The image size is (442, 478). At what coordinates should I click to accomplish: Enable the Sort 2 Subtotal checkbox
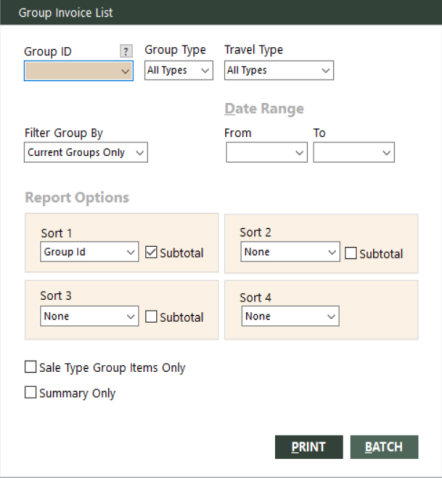click(351, 253)
